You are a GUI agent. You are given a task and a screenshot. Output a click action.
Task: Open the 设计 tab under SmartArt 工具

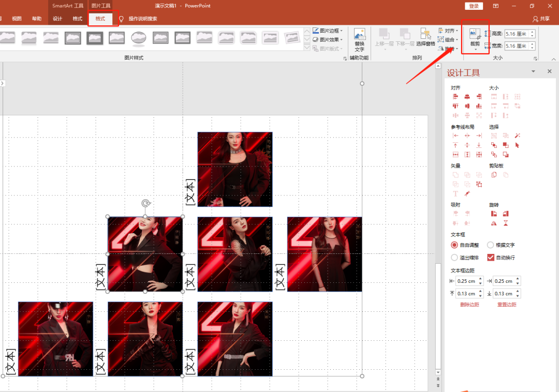tap(57, 19)
